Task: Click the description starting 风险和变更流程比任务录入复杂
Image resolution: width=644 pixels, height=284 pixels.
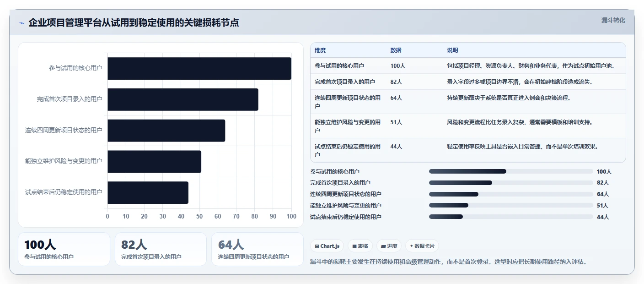Action: point(520,122)
